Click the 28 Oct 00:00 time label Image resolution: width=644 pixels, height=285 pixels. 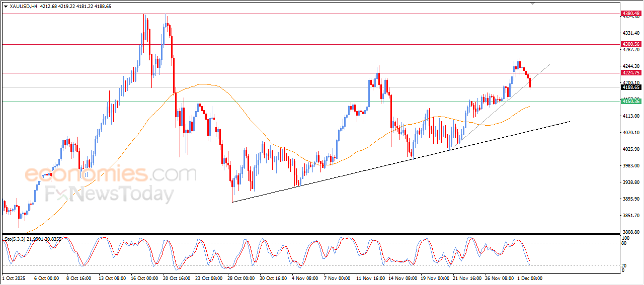click(240, 278)
